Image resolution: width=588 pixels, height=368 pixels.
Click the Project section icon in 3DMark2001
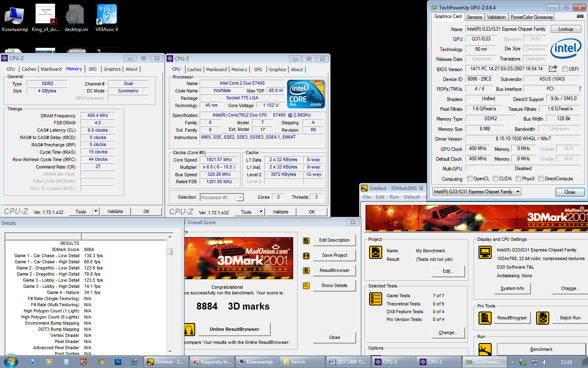[x=375, y=252]
